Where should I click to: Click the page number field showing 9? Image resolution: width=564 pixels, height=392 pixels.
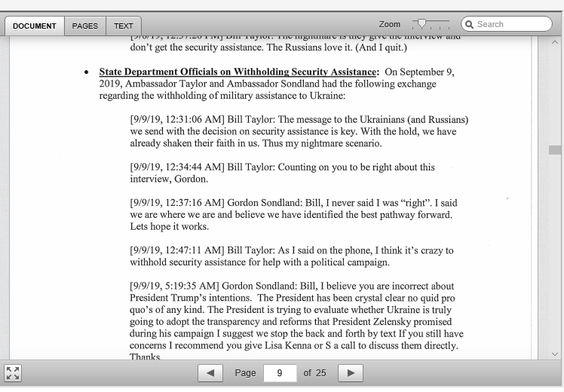[280, 373]
